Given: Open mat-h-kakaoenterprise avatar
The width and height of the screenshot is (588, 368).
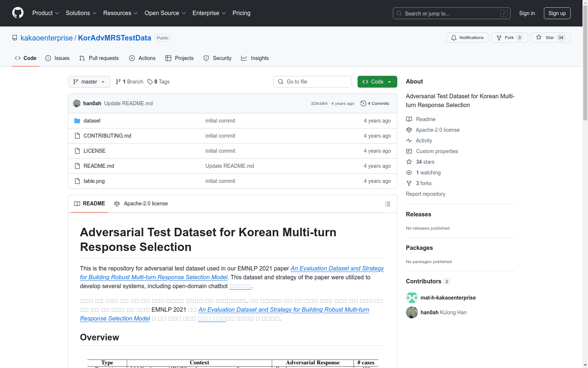Looking at the screenshot, I should coord(412,298).
